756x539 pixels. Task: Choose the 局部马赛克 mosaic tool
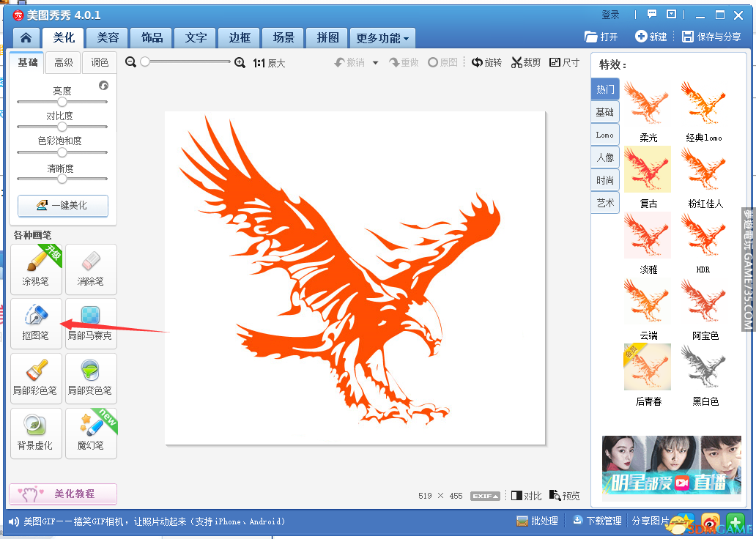91,321
